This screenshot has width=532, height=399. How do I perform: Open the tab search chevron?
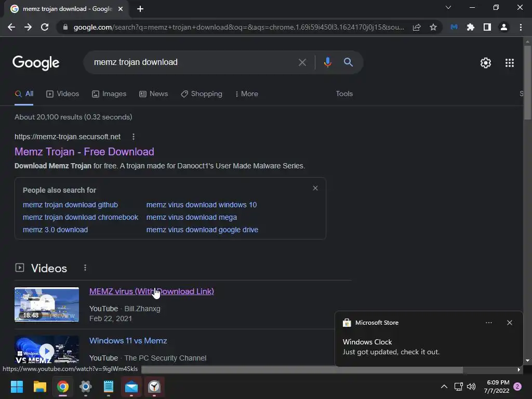click(x=448, y=7)
